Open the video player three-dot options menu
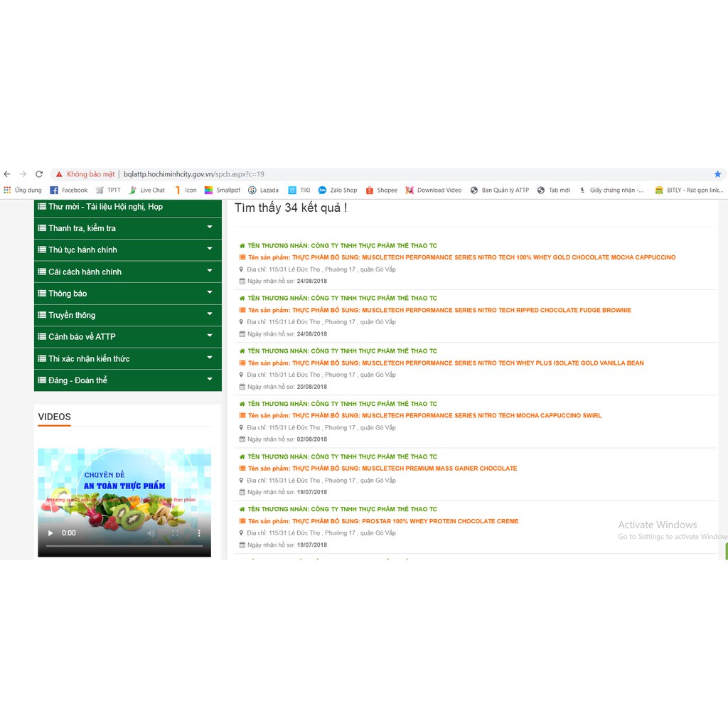 [198, 532]
